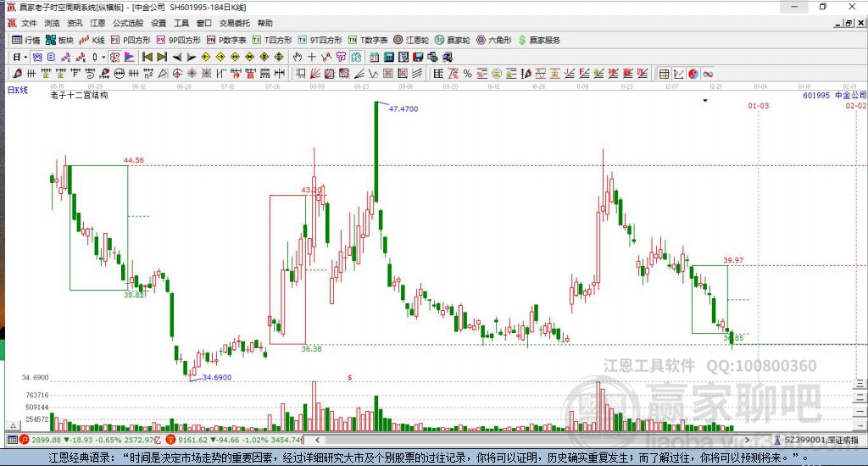Screen dimensions: 868x466
Task: Click the 34.6900 low price label
Action: pos(217,377)
